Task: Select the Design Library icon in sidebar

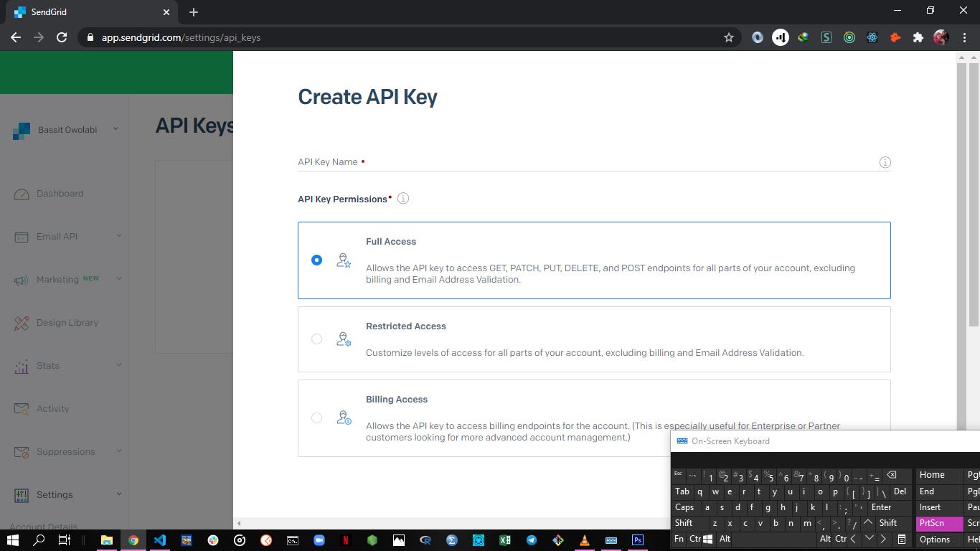Action: 22,322
